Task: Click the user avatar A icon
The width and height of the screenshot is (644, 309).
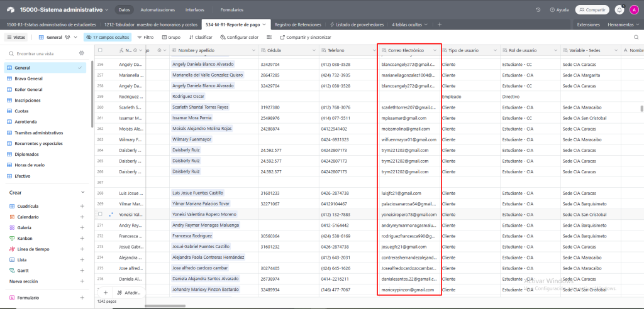Action: 633,9
